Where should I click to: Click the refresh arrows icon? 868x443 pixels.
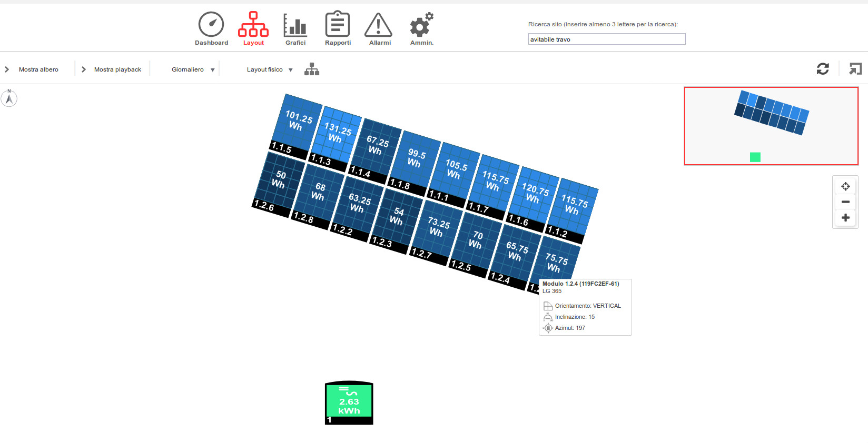tap(823, 69)
